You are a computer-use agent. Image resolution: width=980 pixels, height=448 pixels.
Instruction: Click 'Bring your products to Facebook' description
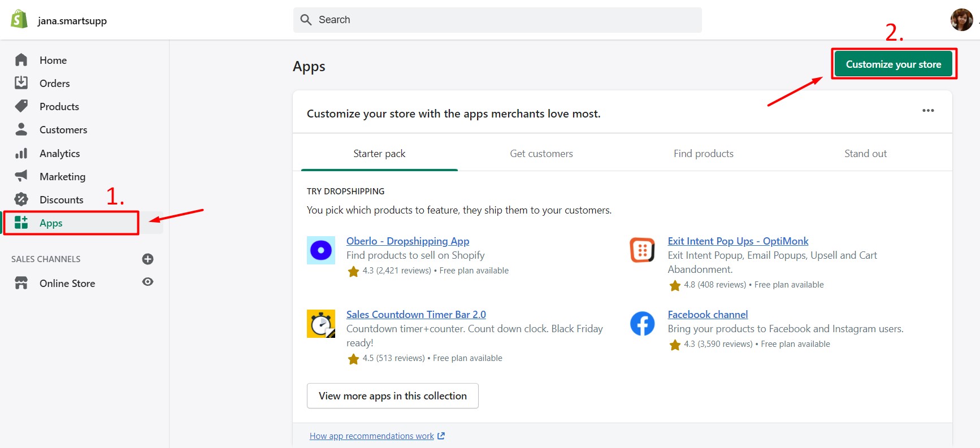786,329
